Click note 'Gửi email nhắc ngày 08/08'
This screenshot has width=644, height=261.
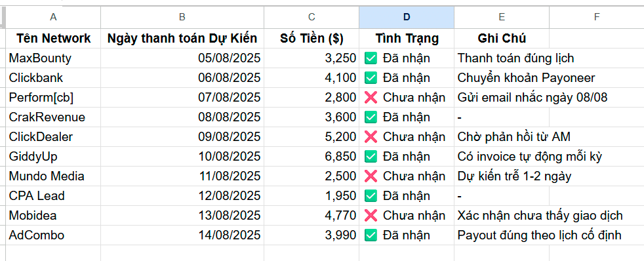pos(533,98)
